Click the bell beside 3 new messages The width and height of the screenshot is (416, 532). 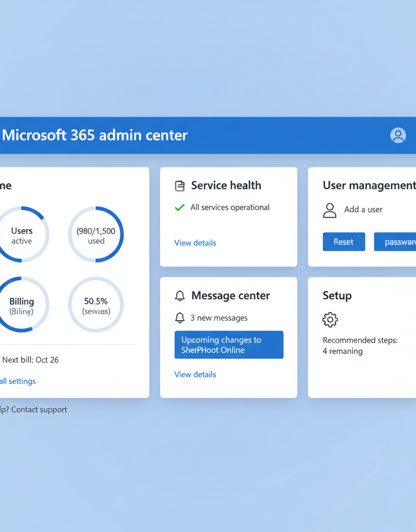pyautogui.click(x=179, y=318)
